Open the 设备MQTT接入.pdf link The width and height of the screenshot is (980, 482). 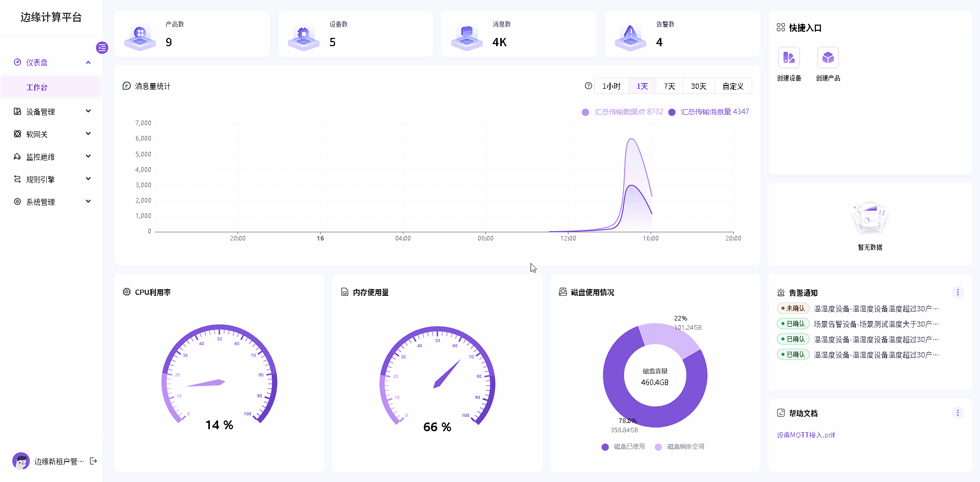806,435
